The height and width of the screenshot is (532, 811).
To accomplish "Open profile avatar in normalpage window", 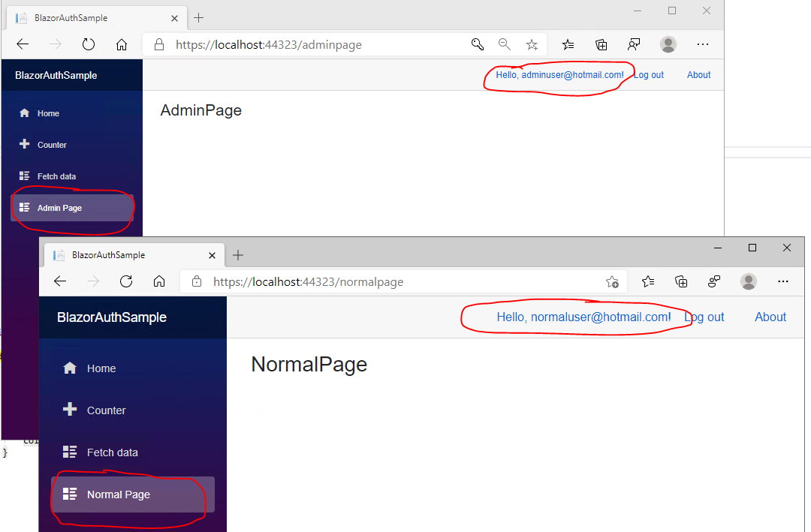I will pyautogui.click(x=749, y=281).
